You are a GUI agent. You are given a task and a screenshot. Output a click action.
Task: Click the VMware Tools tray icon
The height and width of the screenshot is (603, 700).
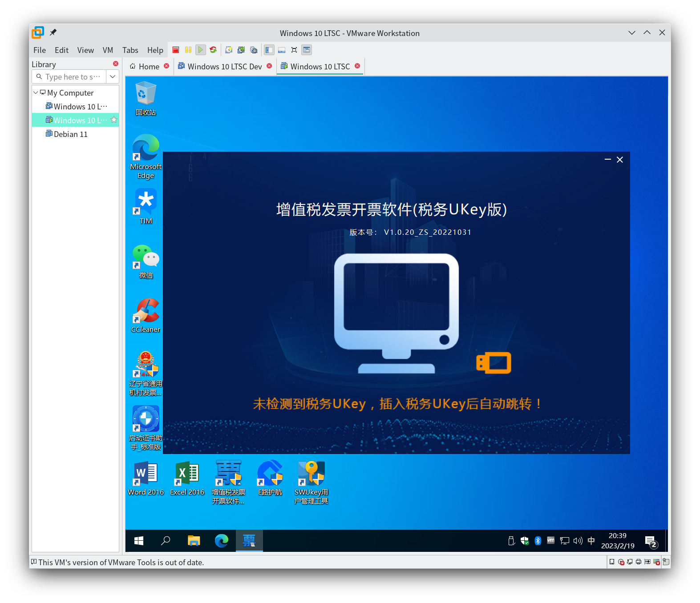tap(551, 540)
